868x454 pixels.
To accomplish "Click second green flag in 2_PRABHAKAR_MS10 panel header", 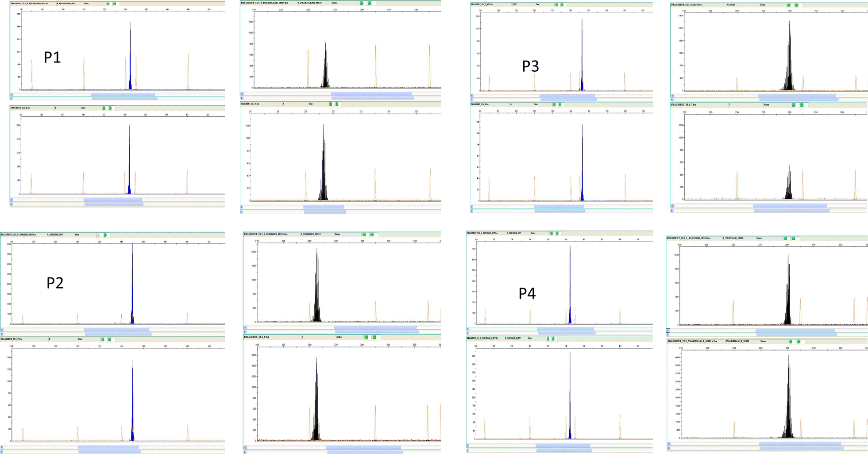I will point(370,3).
